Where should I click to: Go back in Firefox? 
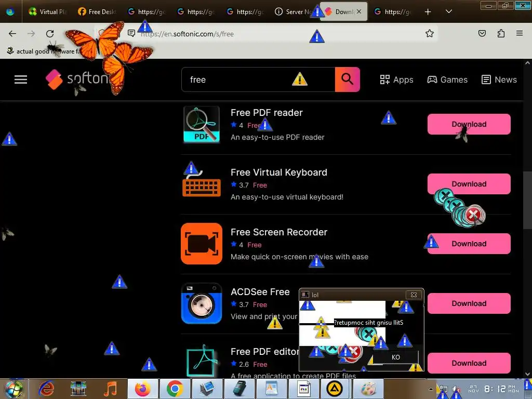12,34
